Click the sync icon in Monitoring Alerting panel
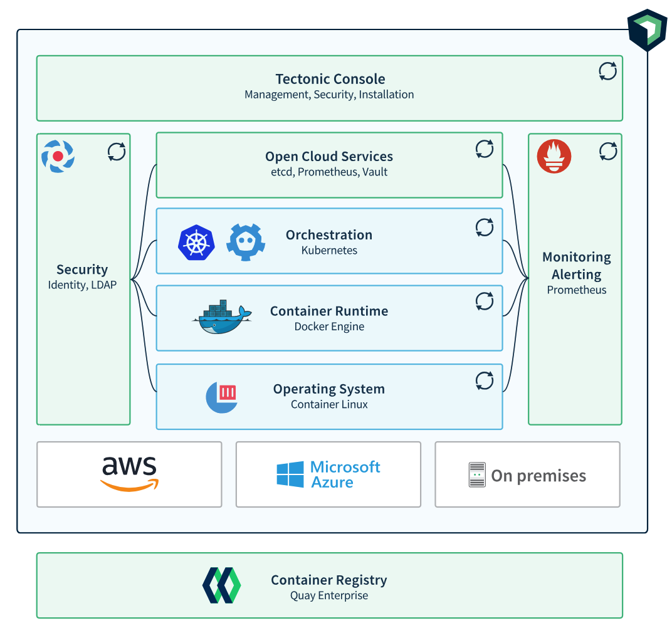Viewport: 672px width, 638px height. [x=608, y=151]
